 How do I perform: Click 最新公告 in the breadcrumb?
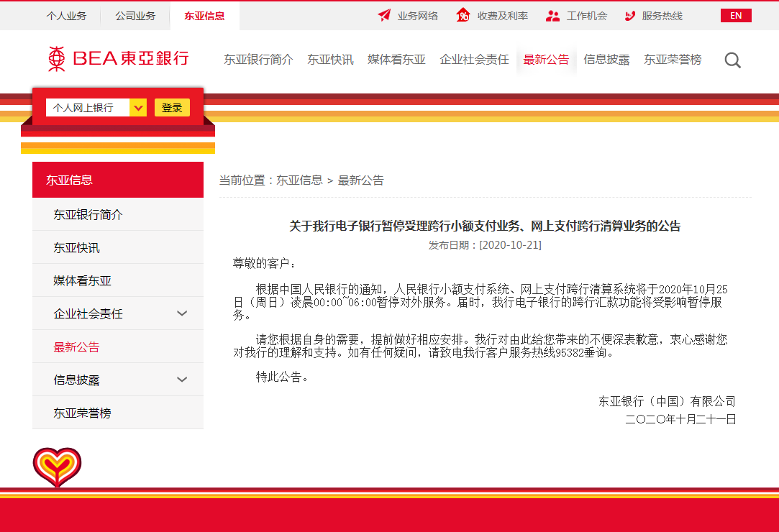click(360, 180)
